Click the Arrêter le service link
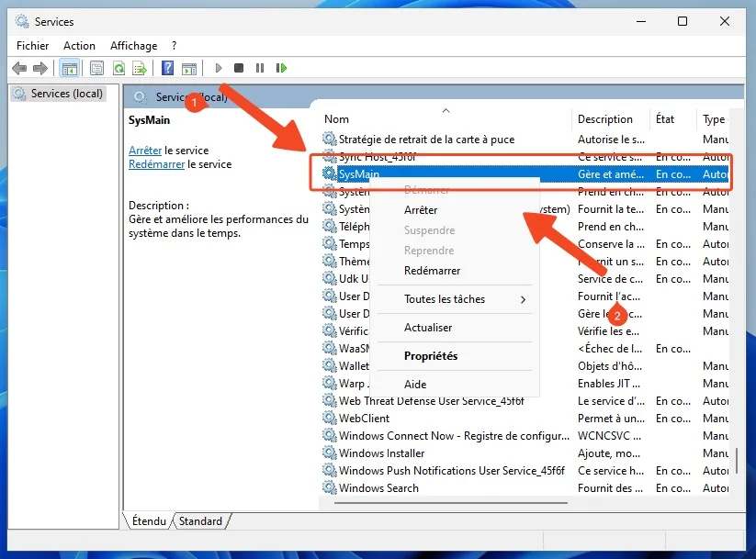 145,151
